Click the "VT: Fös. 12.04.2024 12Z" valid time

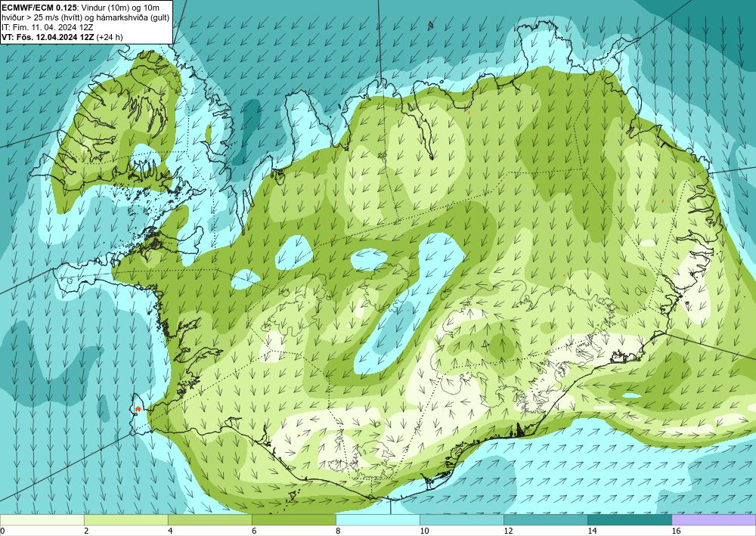pos(48,37)
